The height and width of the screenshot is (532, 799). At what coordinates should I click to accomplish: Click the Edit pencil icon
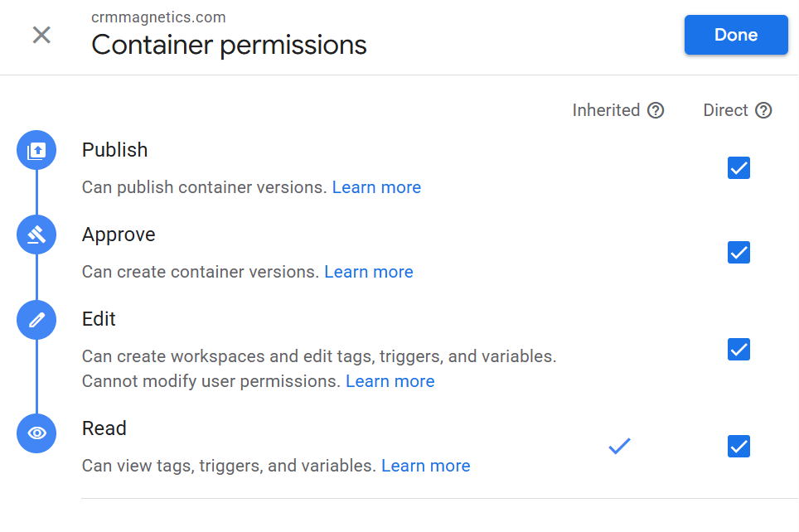coord(36,320)
